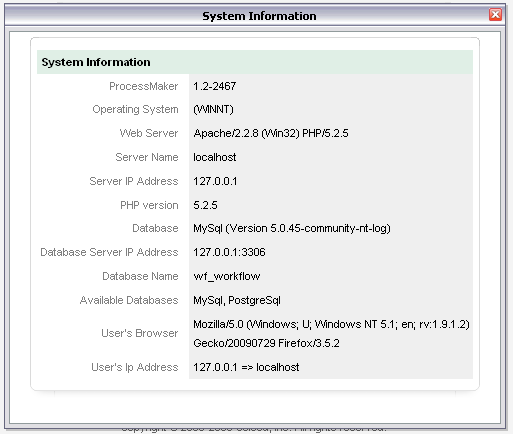
Task: Select the Server IP Address 127.0.0.1 value
Action: click(x=215, y=181)
